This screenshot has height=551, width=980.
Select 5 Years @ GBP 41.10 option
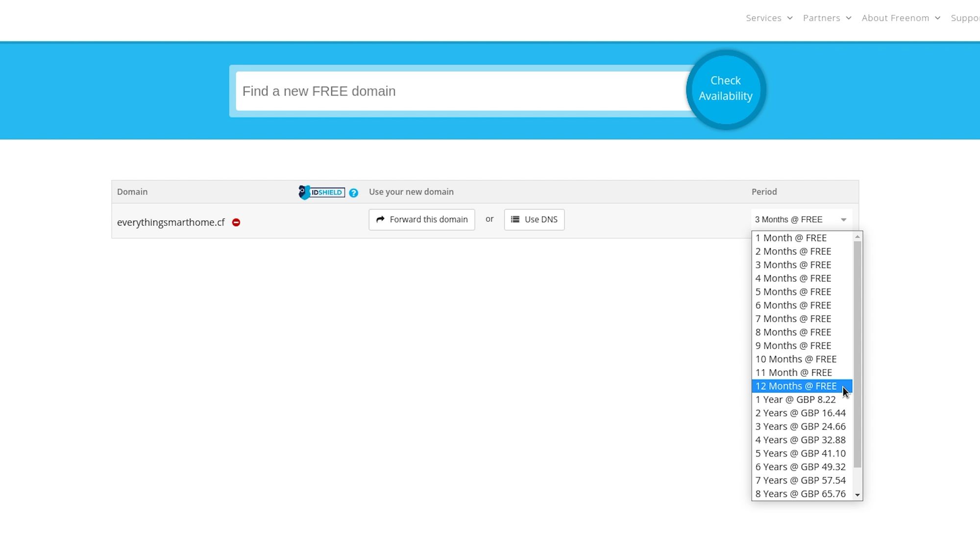[802, 454]
